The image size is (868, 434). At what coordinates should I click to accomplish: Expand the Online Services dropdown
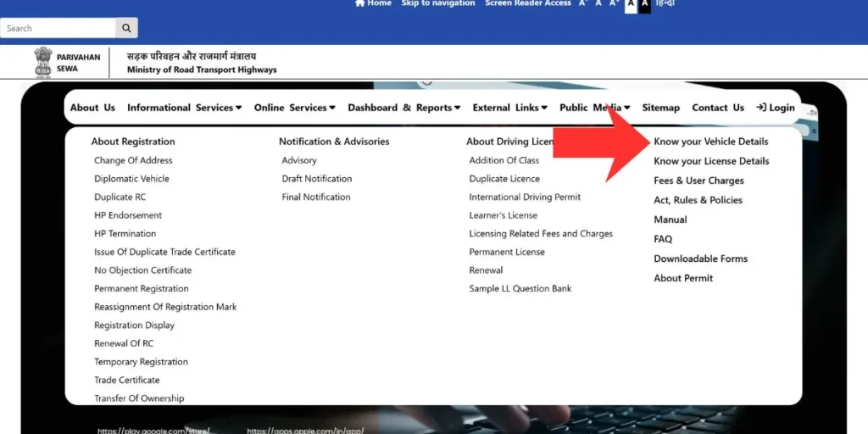click(x=294, y=108)
